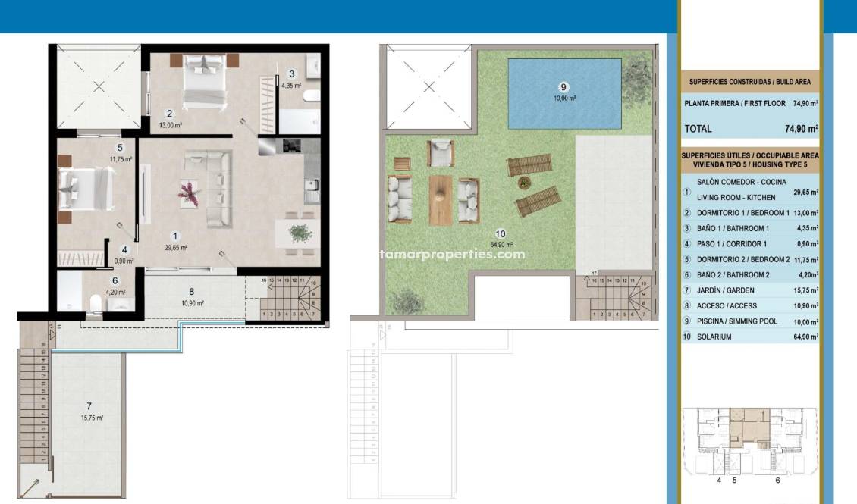Select the "LIVING ROOM - KITCHEN" legend line
Screen dimensions: 857x504
click(x=736, y=198)
